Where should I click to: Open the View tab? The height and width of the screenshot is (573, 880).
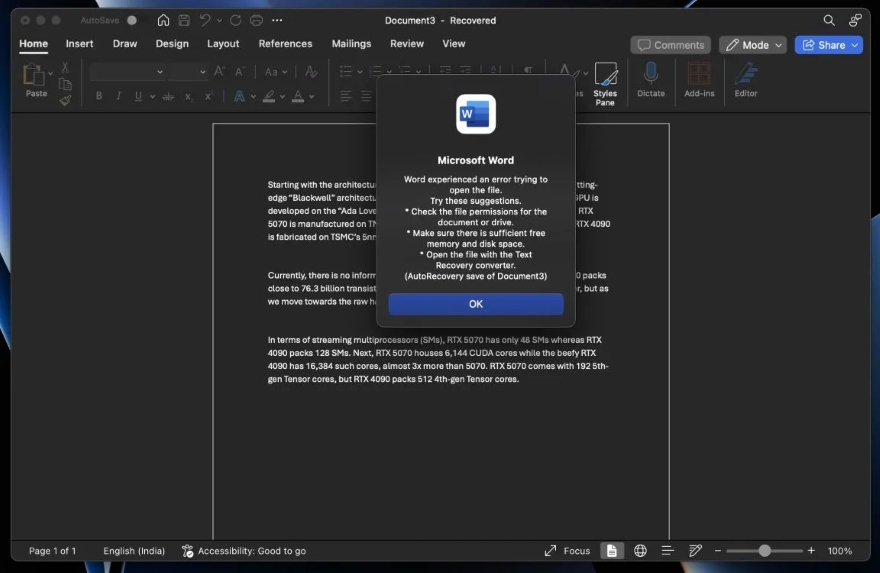[453, 44]
